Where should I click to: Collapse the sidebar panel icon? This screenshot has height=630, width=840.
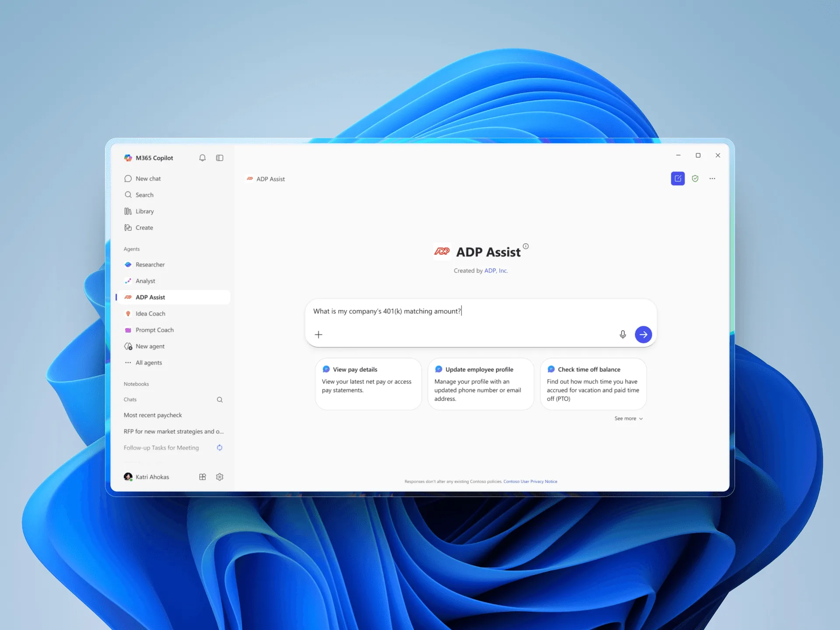[220, 158]
